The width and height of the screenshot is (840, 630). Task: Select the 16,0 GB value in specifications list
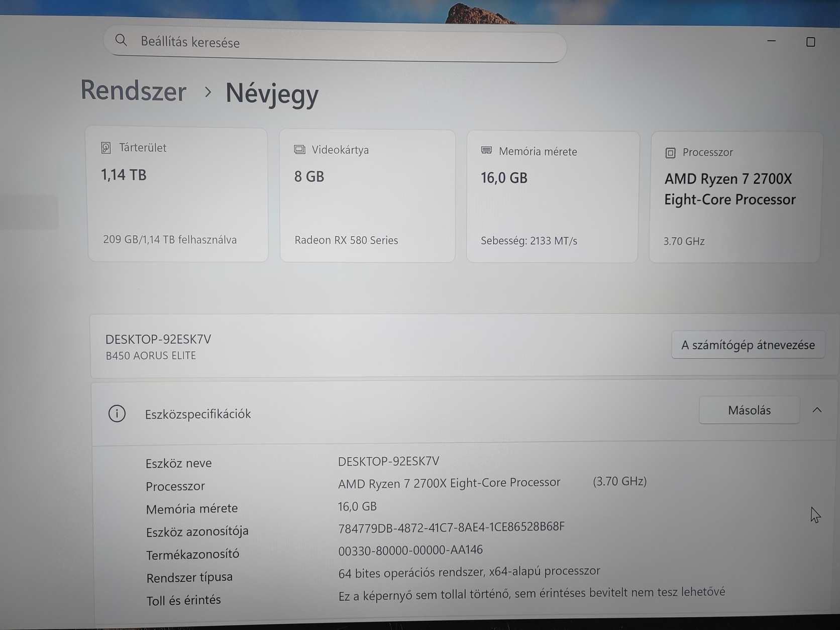point(357,506)
